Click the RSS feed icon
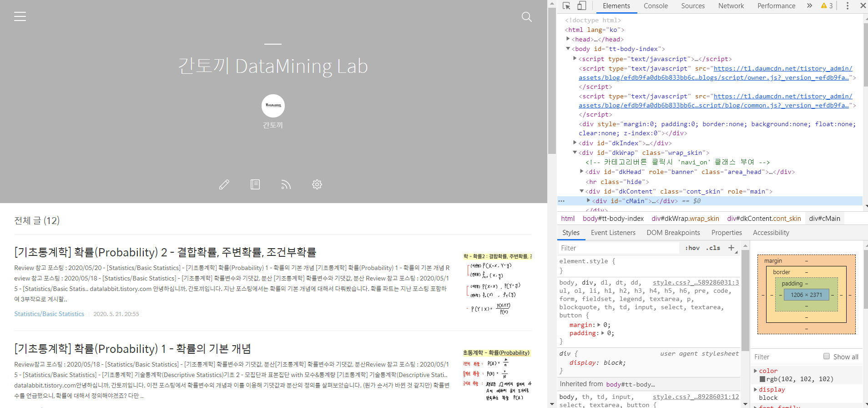 coord(286,184)
